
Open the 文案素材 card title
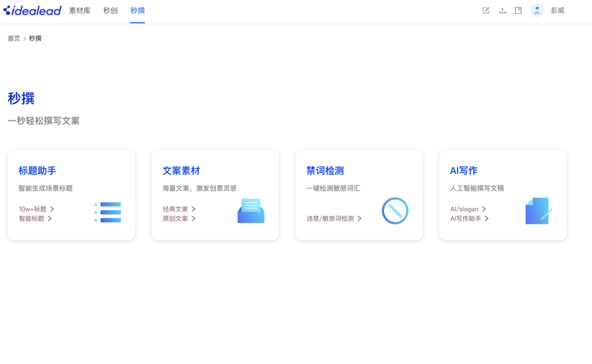(x=181, y=171)
